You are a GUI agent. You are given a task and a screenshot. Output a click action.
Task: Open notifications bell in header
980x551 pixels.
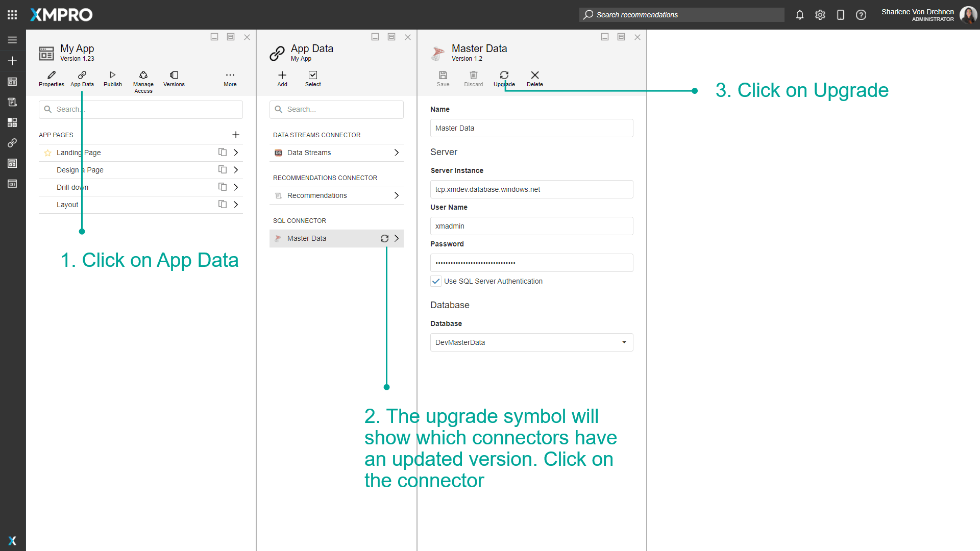[799, 15]
